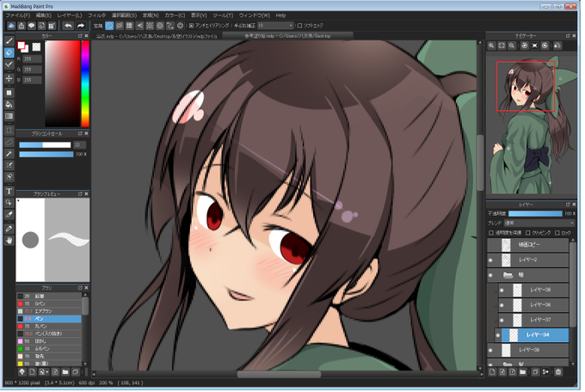Click the merge layer down icon

click(545, 372)
